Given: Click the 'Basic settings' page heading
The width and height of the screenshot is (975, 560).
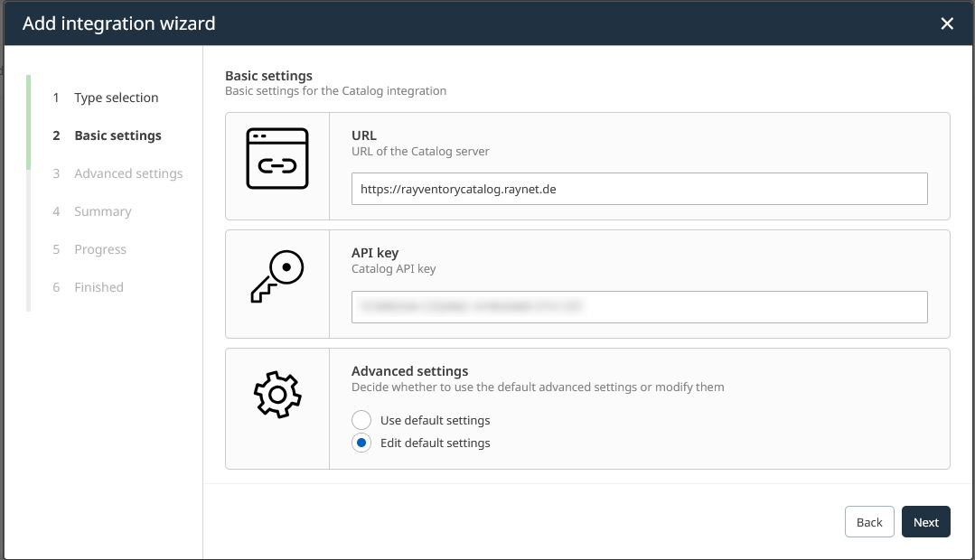Looking at the screenshot, I should click(268, 76).
